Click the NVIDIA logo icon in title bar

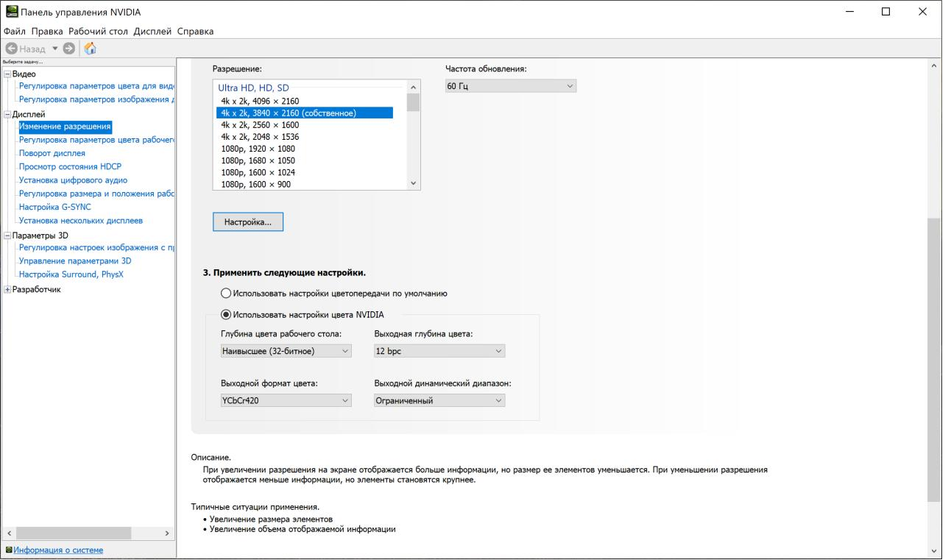point(10,13)
